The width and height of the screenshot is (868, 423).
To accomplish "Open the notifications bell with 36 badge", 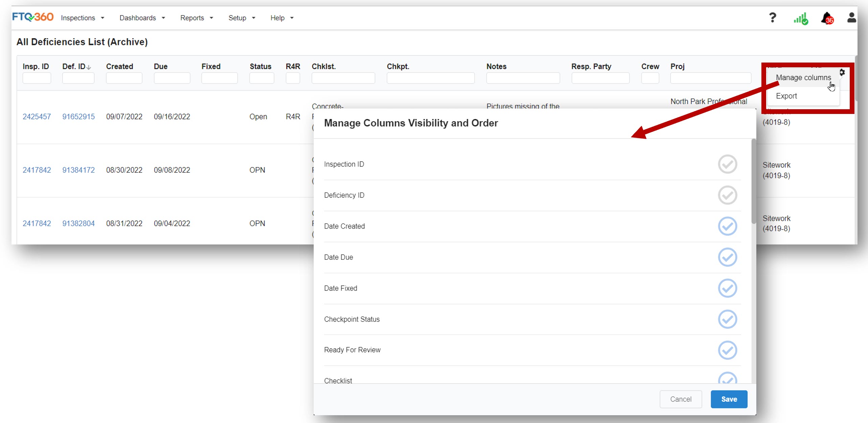I will pyautogui.click(x=827, y=18).
